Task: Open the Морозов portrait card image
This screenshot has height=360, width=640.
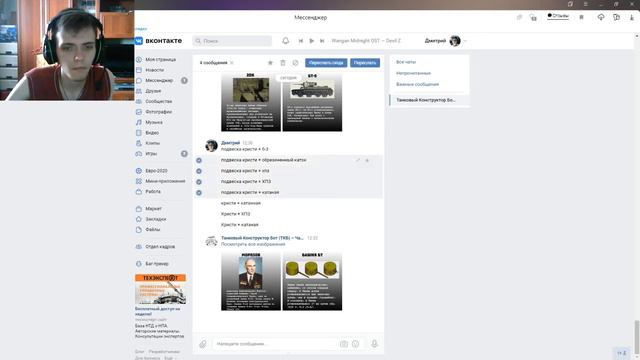Action: (251, 281)
